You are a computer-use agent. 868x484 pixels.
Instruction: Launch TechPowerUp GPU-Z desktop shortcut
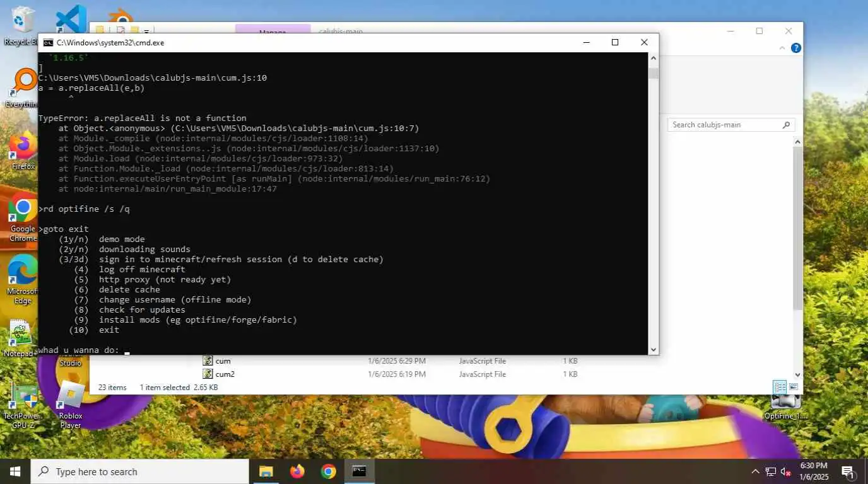(23, 405)
